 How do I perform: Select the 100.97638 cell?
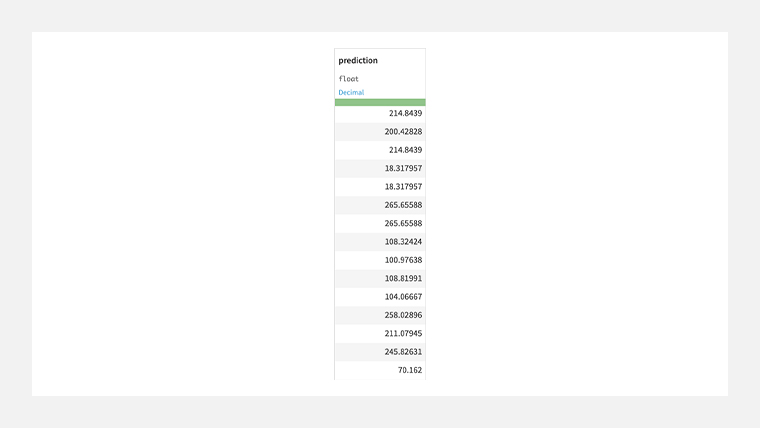pos(380,260)
